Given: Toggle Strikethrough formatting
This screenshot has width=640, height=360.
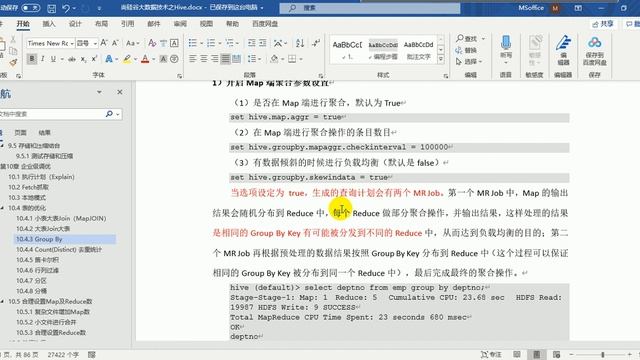Looking at the screenshot, I should (x=72, y=59).
